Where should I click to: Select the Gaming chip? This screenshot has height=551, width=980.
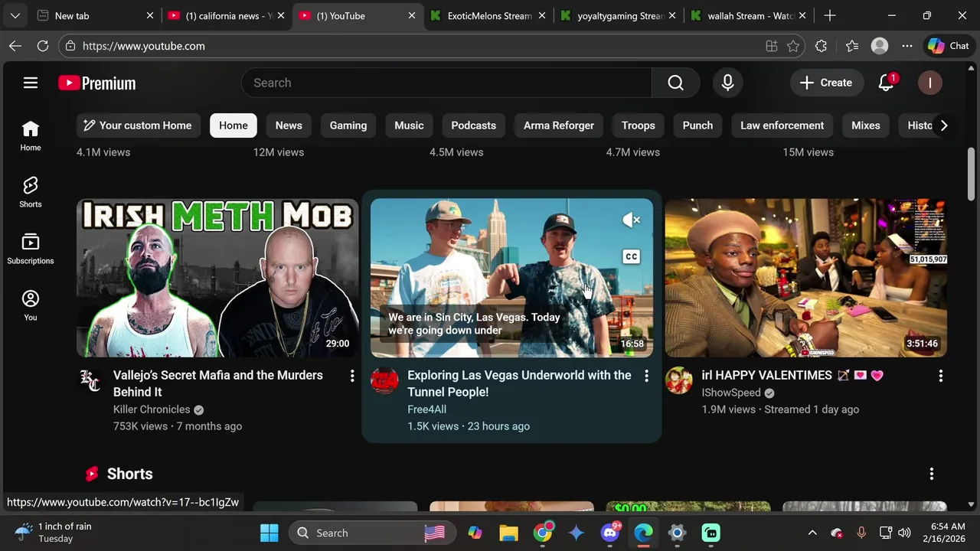coord(348,126)
